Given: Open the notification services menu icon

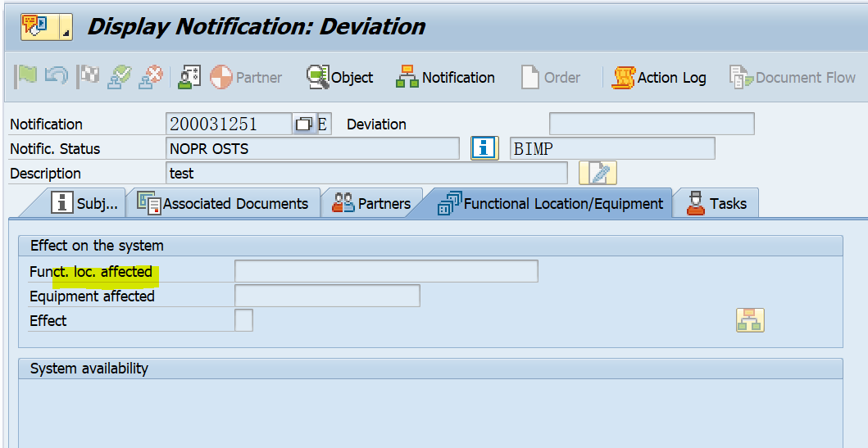Looking at the screenshot, I should 39,26.
